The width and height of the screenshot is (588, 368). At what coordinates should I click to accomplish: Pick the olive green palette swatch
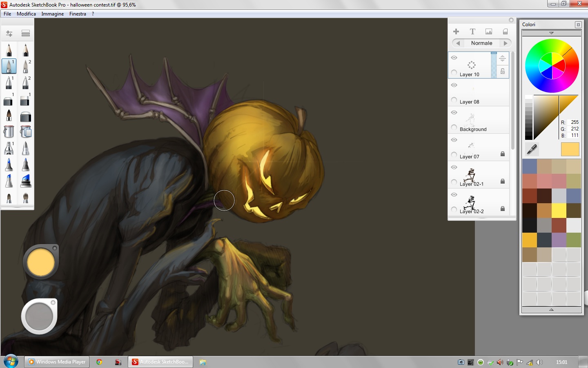573,240
